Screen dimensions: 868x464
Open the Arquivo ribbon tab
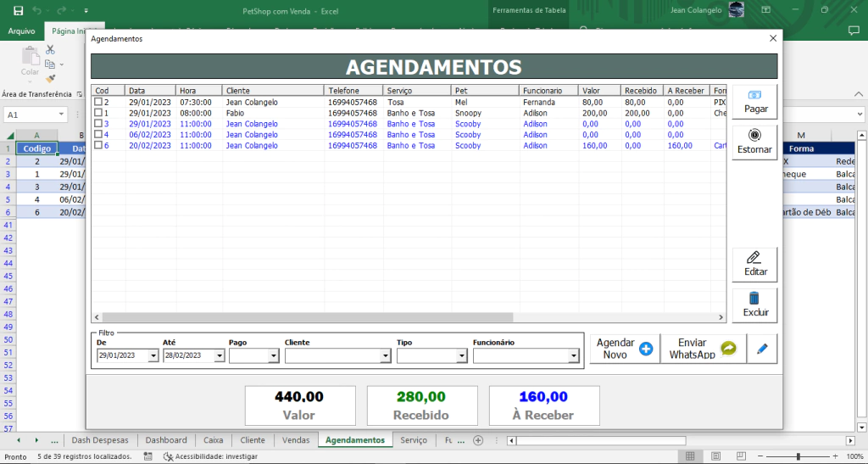click(21, 31)
